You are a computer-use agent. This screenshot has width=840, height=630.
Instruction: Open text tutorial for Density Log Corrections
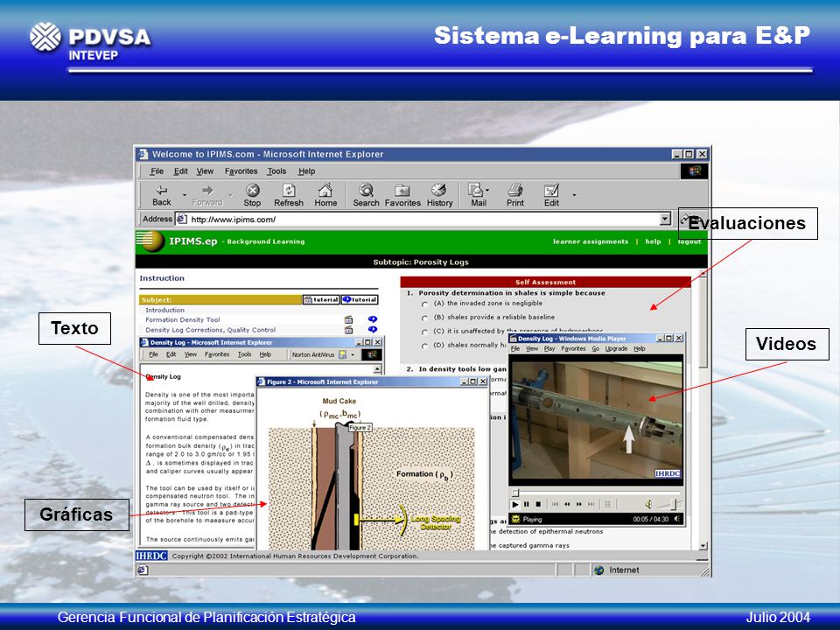[349, 330]
